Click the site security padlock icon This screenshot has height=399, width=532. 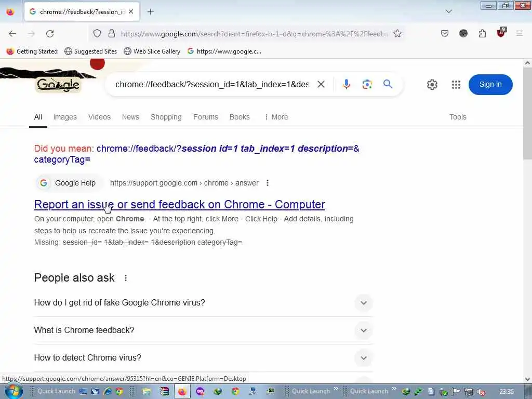point(112,34)
